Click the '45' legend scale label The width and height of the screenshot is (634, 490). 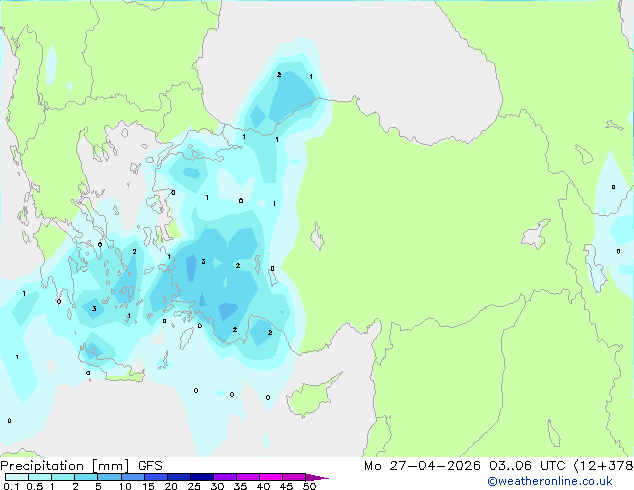pyautogui.click(x=286, y=486)
